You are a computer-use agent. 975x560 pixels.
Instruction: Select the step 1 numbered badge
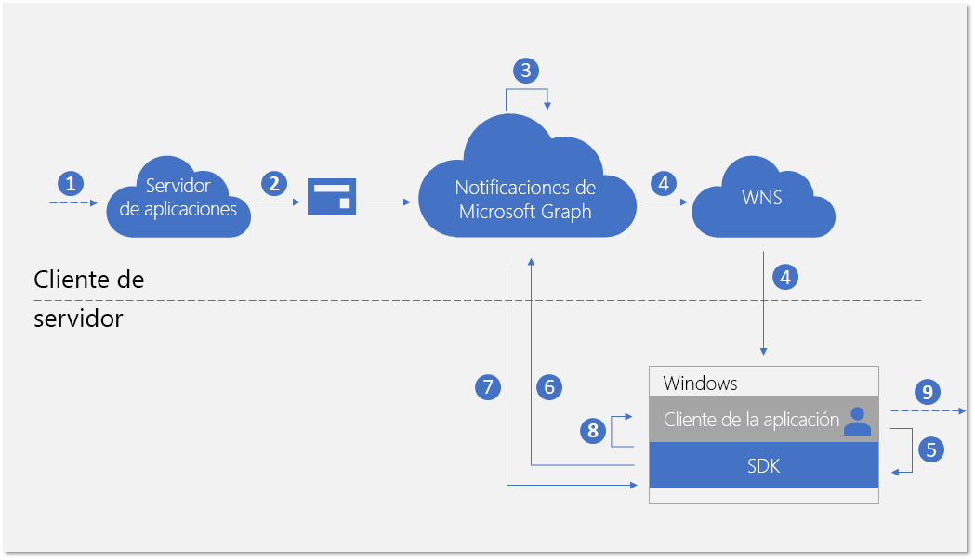(x=70, y=184)
